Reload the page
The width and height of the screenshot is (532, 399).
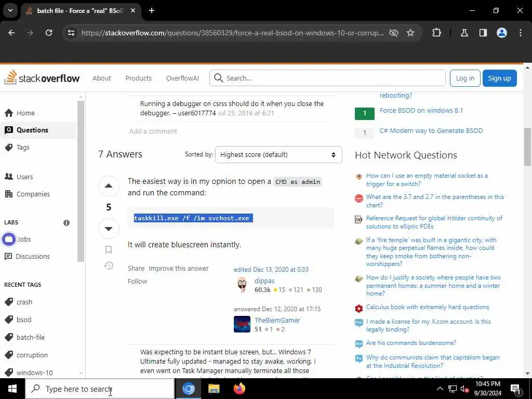tap(49, 33)
